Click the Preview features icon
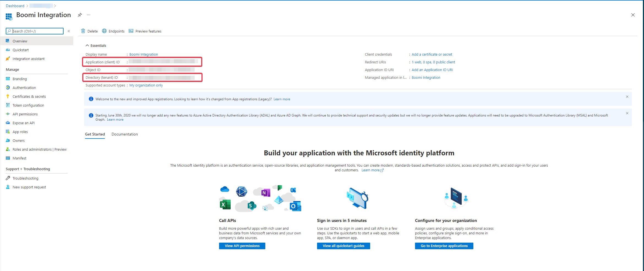Viewport: 644px width, 271px height. 131,31
